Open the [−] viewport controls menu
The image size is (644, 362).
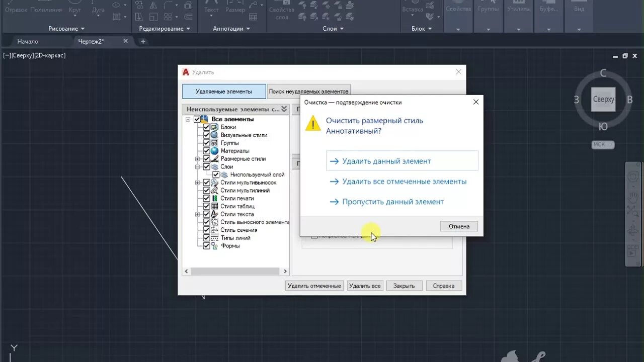[8, 55]
